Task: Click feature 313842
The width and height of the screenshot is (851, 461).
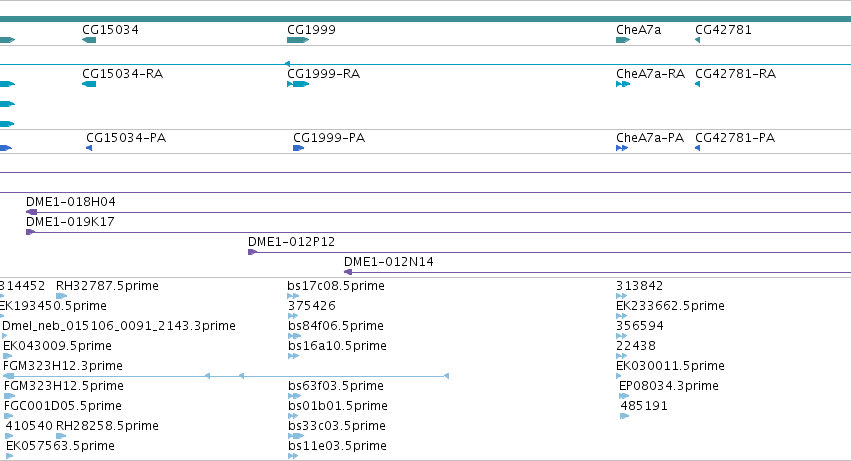Action: (x=639, y=286)
